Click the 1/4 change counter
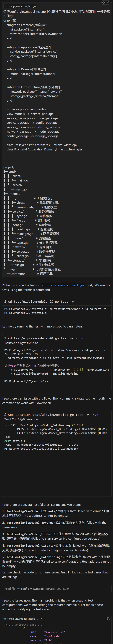This screenshot has width=113, height=644. click(38, 618)
